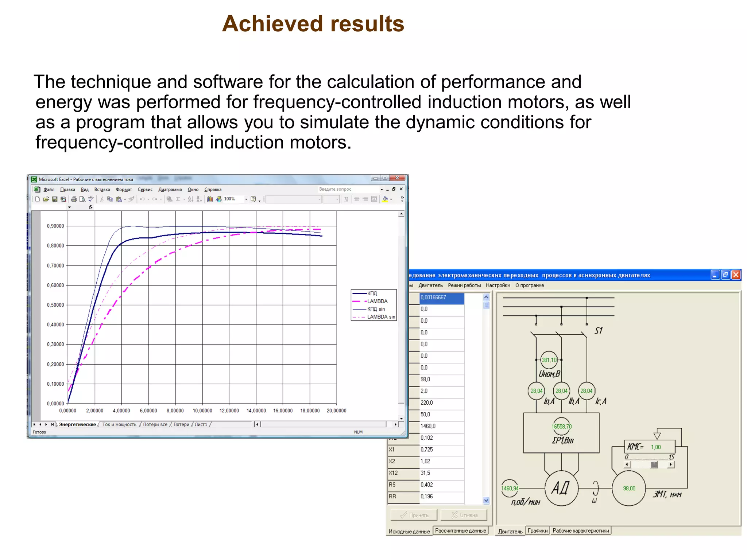Expand the Fill Color dropdown arrow
Screen dimensions: 747x560
coord(391,199)
